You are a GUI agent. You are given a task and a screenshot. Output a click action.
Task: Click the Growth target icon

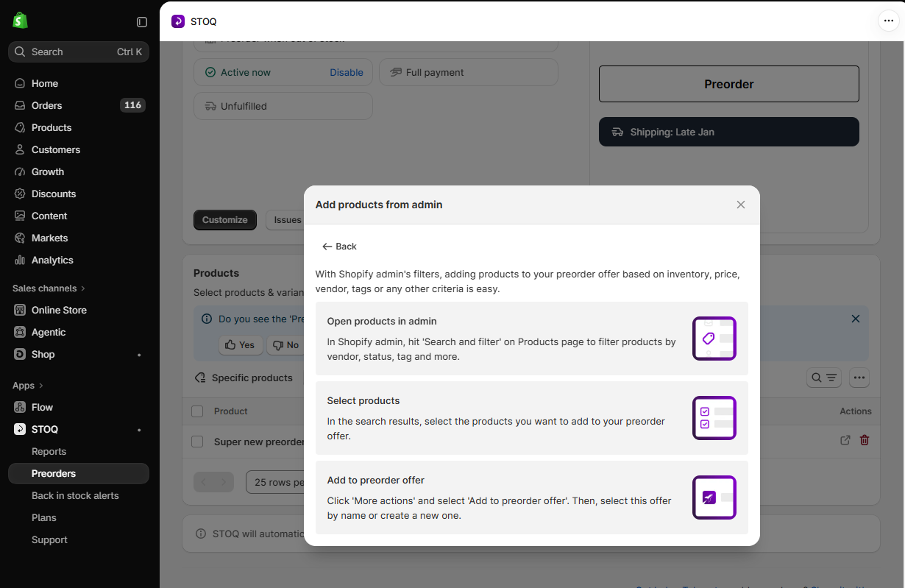pyautogui.click(x=20, y=171)
